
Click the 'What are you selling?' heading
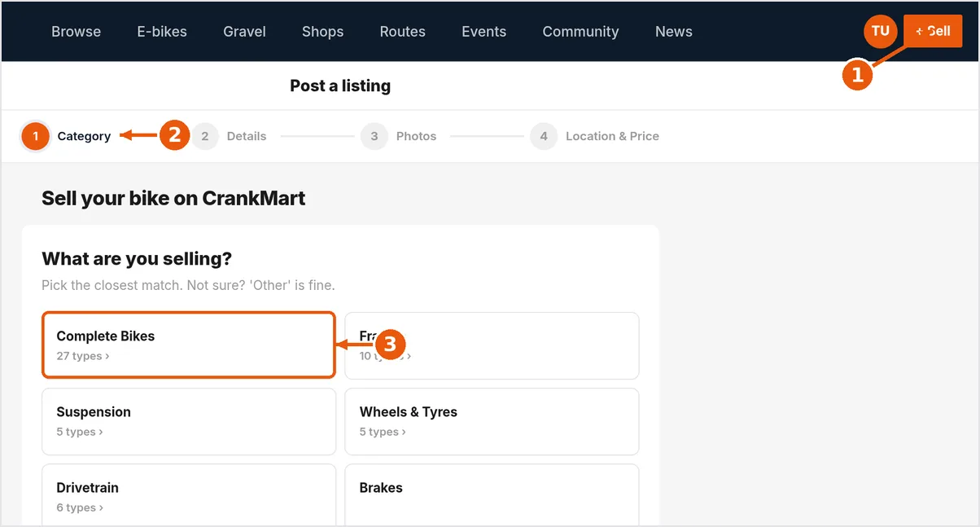(x=137, y=259)
